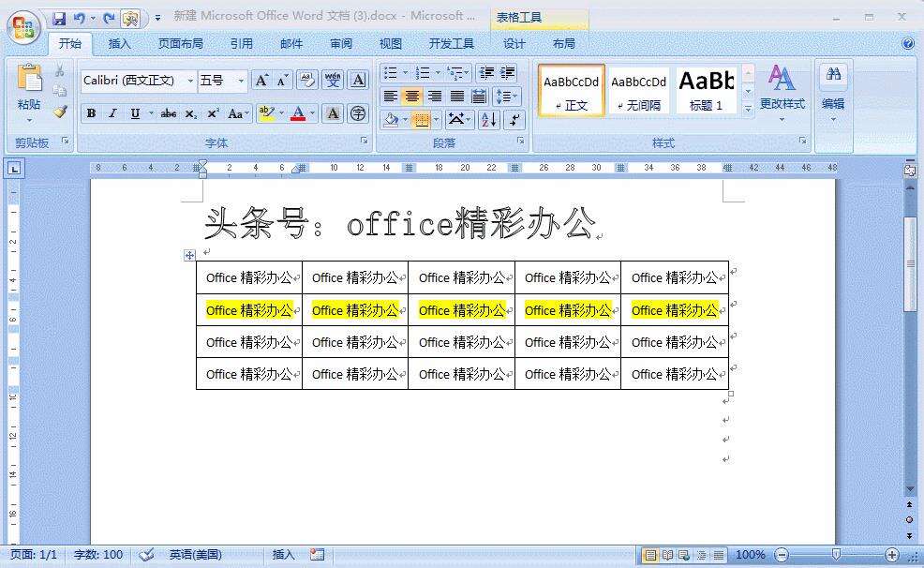Insert enclosed character (字) icon

[358, 113]
